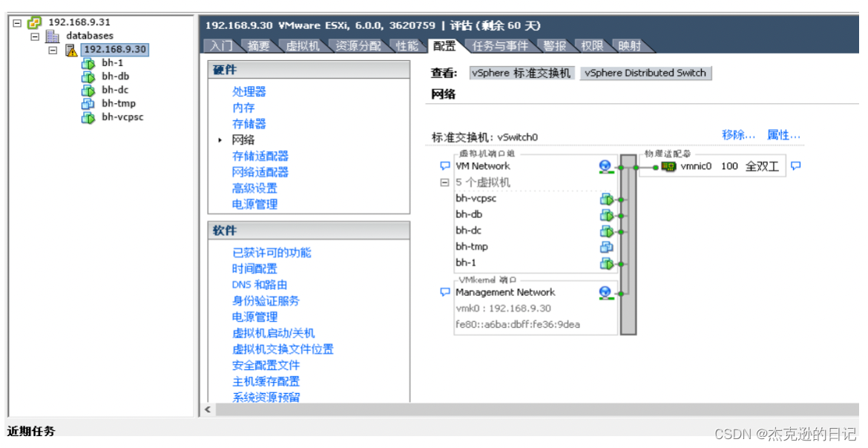
Task: Collapse the 192.168.9.31 root tree node
Action: [17, 23]
